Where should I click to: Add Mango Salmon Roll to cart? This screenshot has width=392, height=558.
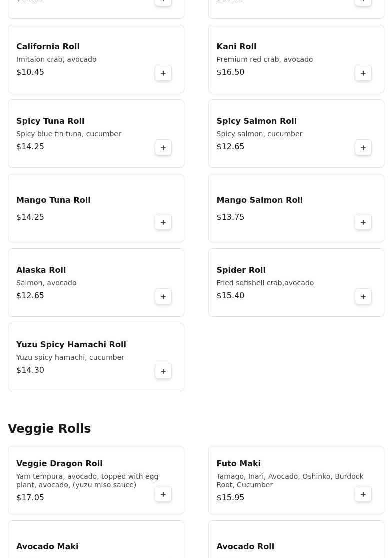pyautogui.click(x=363, y=222)
